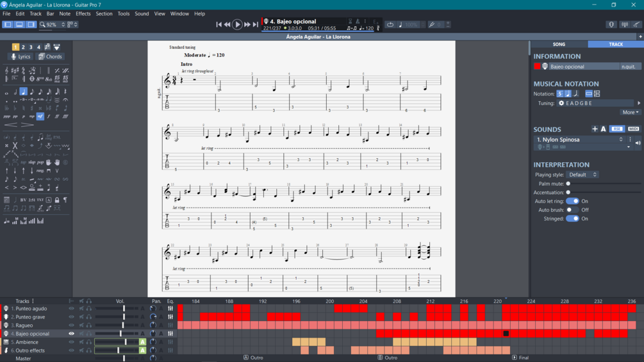Jump to the first bar

[219, 24]
